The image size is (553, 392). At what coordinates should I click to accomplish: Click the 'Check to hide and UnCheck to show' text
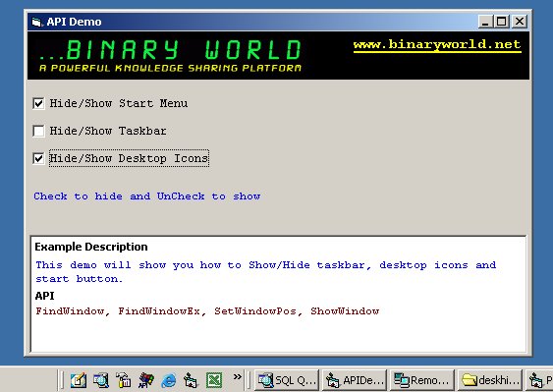pos(147,196)
